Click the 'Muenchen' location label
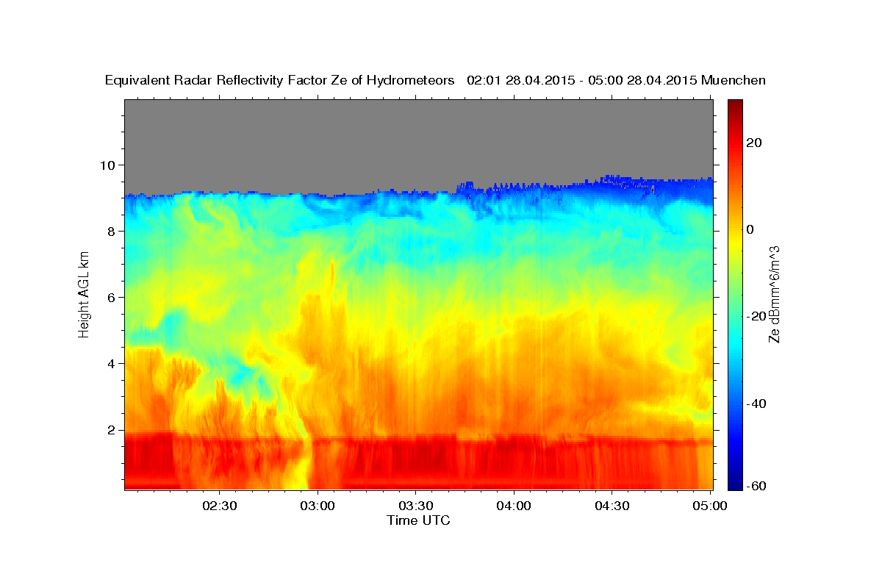The image size is (882, 588). 734,81
